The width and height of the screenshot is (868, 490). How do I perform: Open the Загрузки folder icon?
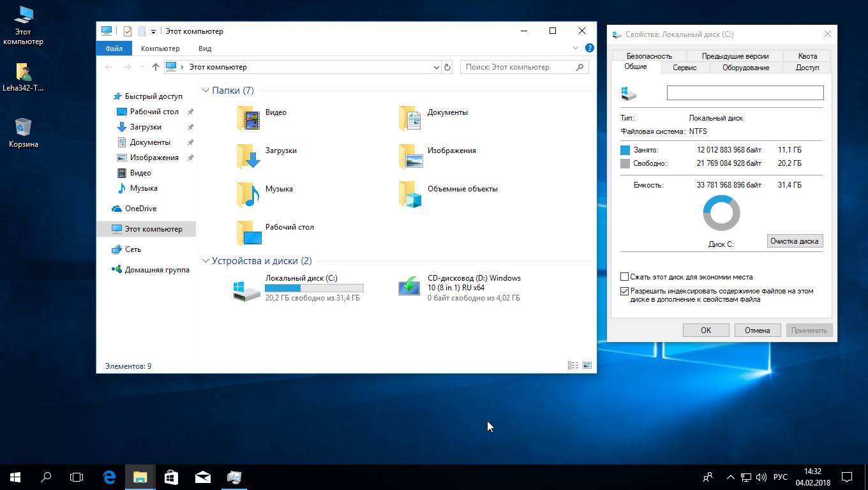coord(248,156)
